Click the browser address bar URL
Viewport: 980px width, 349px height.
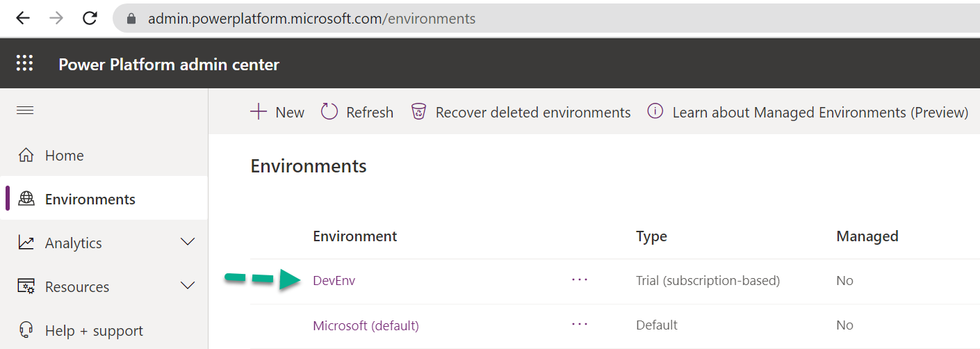(x=311, y=19)
